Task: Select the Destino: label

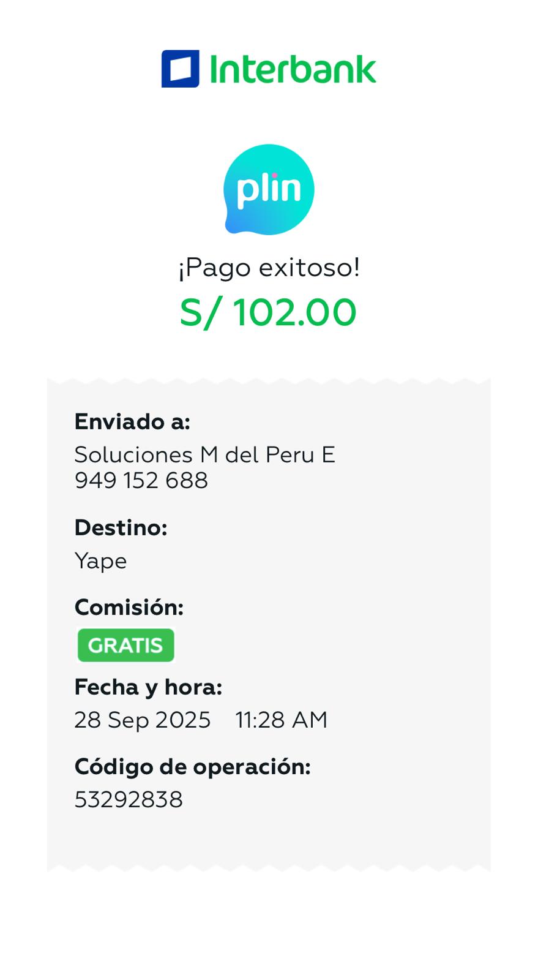Action: [x=121, y=527]
